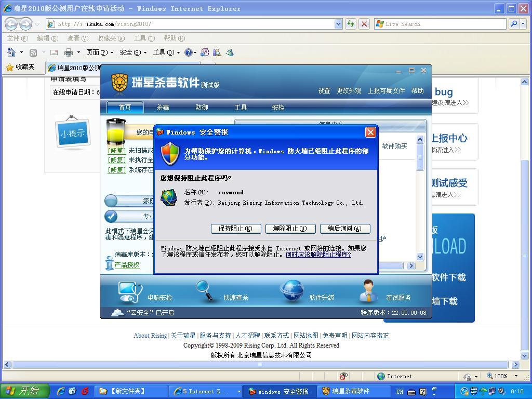Click the blue Help question mark icon

pyautogui.click(x=188, y=52)
